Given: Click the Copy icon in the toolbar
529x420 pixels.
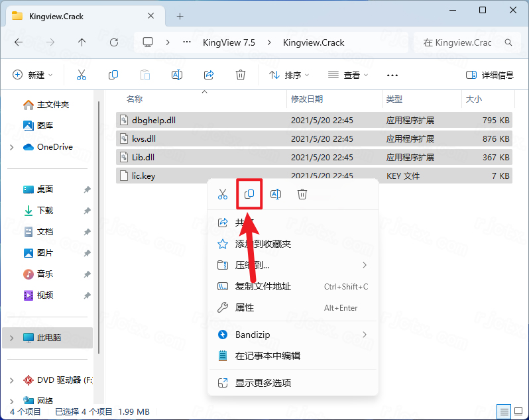Looking at the screenshot, I should click(x=113, y=75).
